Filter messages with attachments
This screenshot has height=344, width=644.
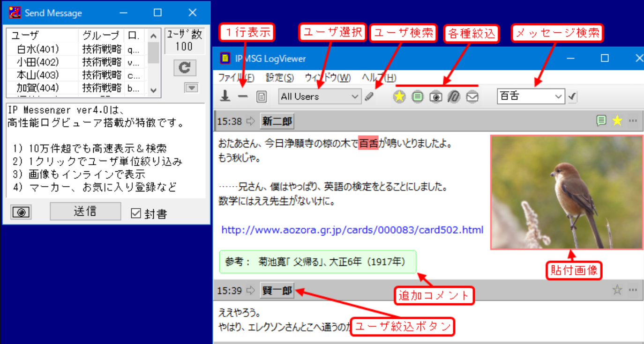pyautogui.click(x=454, y=96)
